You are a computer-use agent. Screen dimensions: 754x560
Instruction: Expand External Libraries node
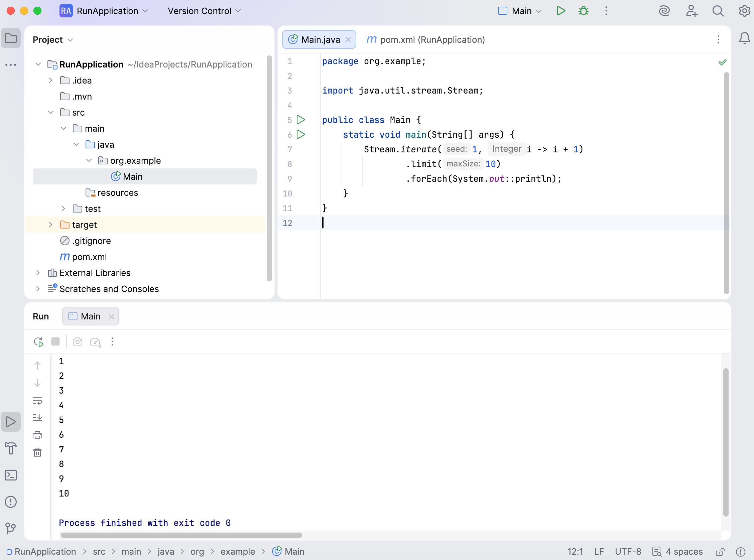[x=38, y=273]
